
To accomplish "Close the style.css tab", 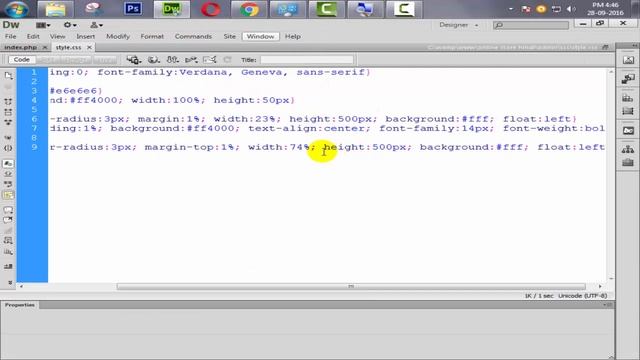I will coord(89,47).
